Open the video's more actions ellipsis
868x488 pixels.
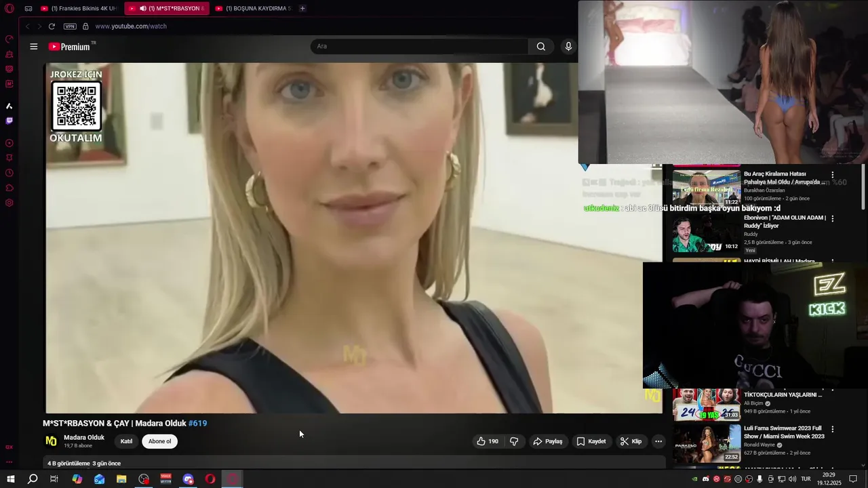[x=658, y=441]
